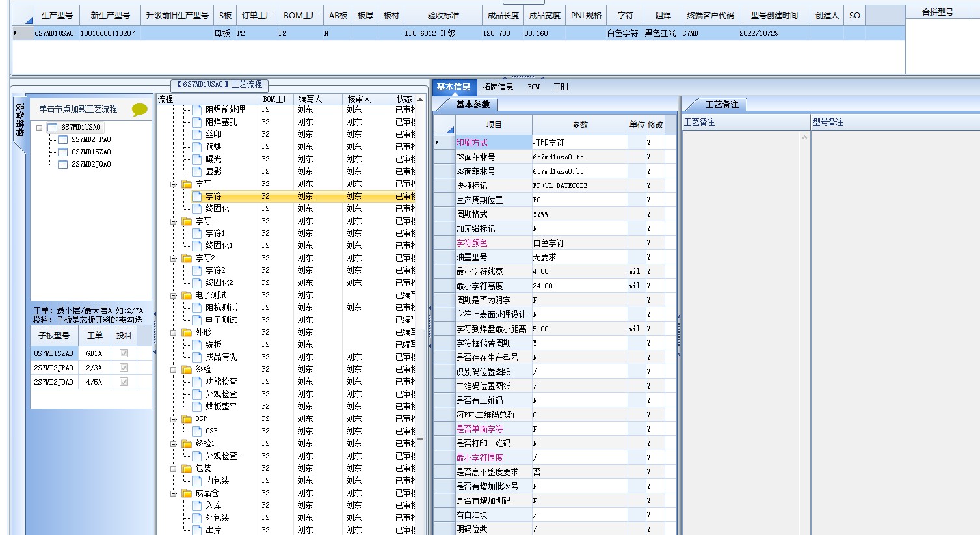Click the 子板型号 column header
This screenshot has width=980, height=535.
click(x=54, y=336)
